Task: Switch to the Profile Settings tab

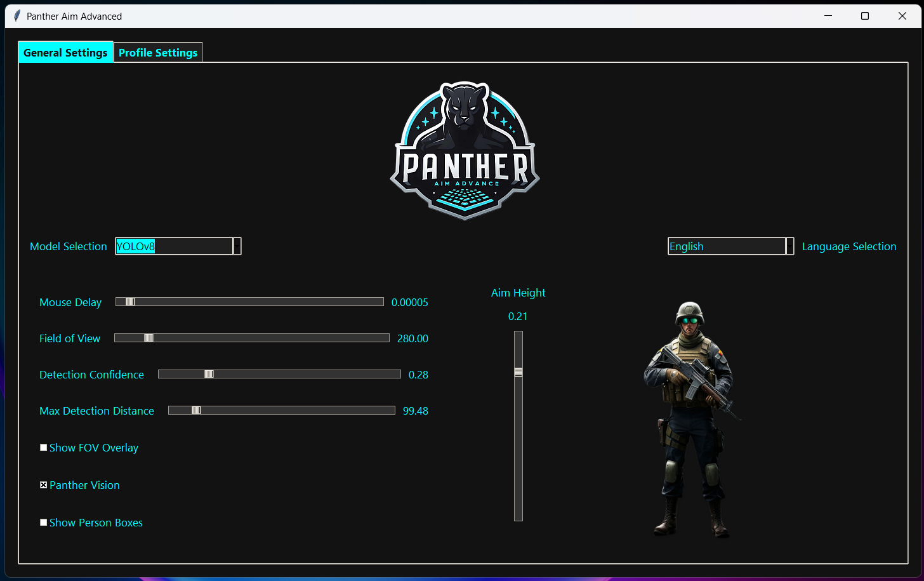Action: point(158,53)
